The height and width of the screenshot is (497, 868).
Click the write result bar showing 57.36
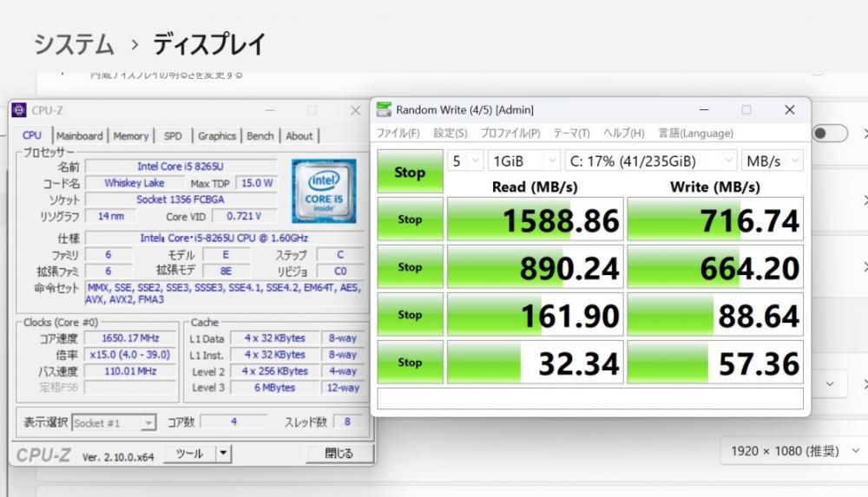tap(715, 362)
